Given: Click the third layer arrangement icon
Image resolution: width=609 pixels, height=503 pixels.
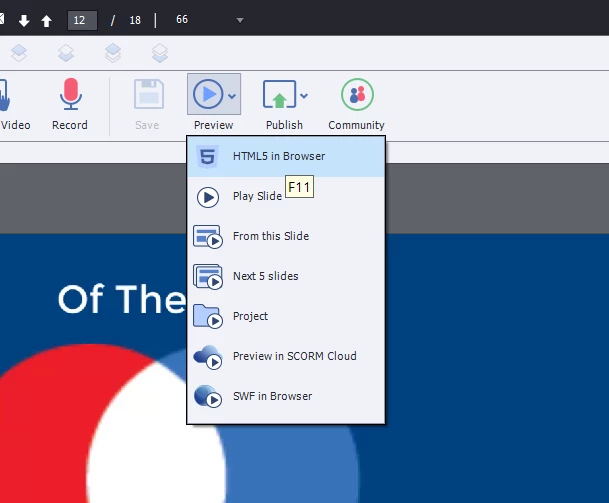Looking at the screenshot, I should [x=113, y=53].
